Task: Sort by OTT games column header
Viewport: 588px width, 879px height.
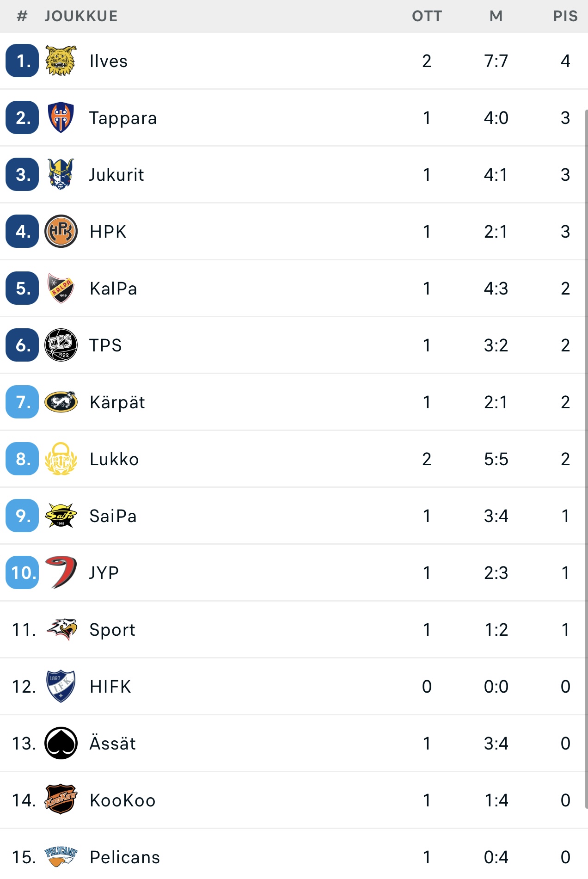Action: pyautogui.click(x=427, y=16)
